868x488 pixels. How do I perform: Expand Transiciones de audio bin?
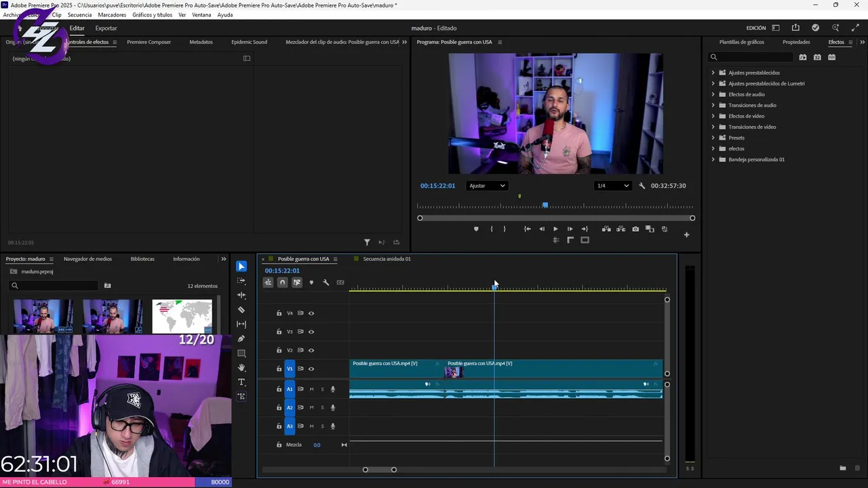[713, 105]
